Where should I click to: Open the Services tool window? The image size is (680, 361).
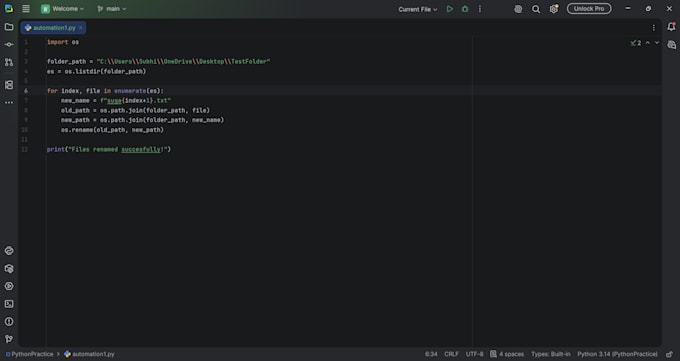pyautogui.click(x=9, y=286)
